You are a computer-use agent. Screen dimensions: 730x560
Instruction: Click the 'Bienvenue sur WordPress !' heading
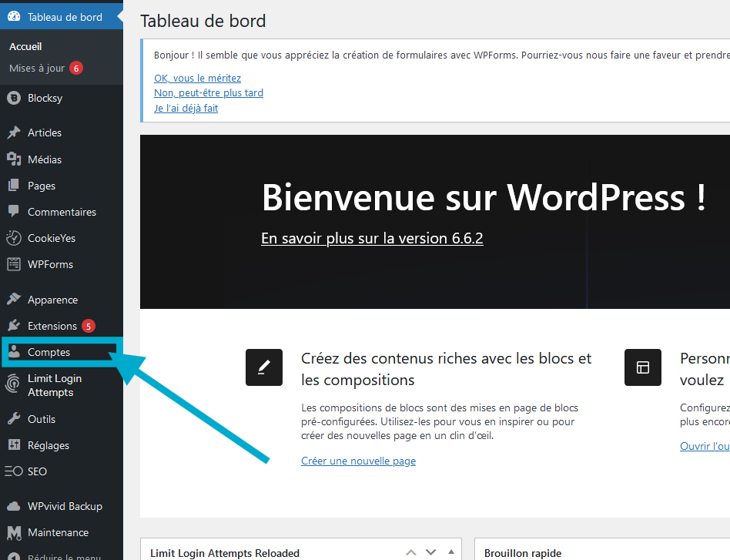click(x=484, y=197)
